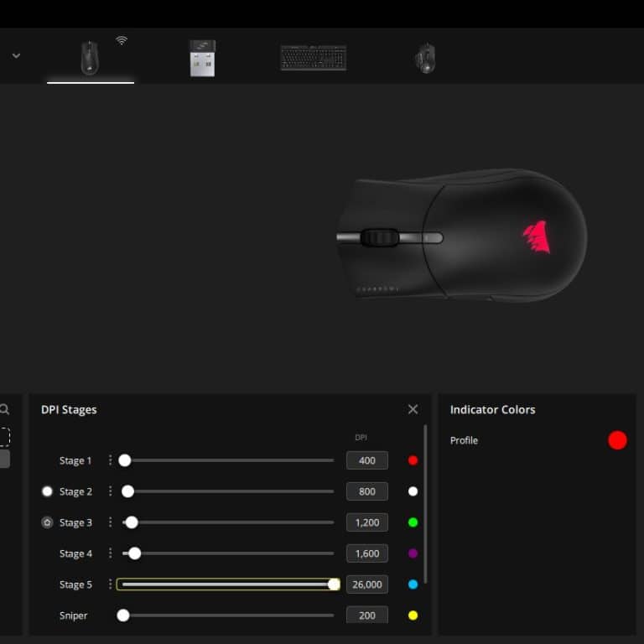Open the yellow Sniper color swatch

pos(413,615)
